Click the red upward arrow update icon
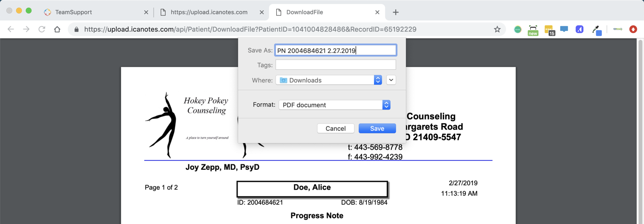 633,29
